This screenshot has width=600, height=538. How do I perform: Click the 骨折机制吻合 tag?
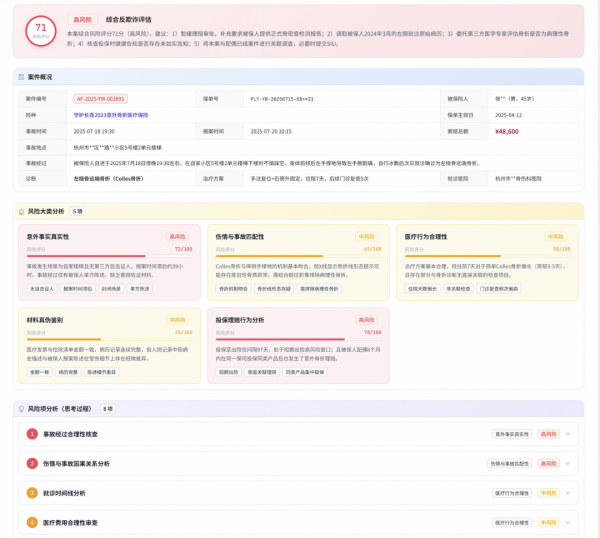233,289
